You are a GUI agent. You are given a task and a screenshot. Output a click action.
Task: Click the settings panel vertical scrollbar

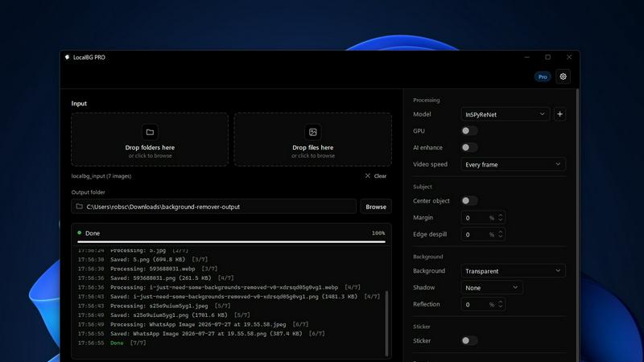(x=577, y=225)
